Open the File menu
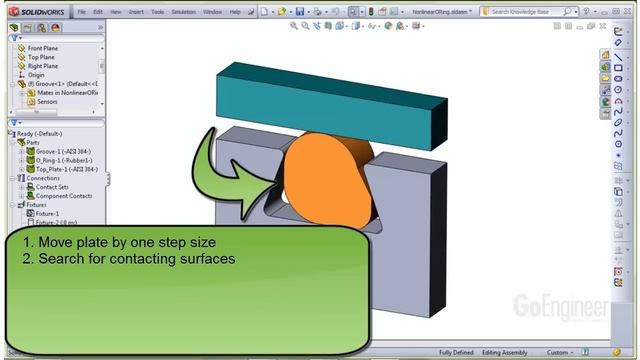 [82, 12]
